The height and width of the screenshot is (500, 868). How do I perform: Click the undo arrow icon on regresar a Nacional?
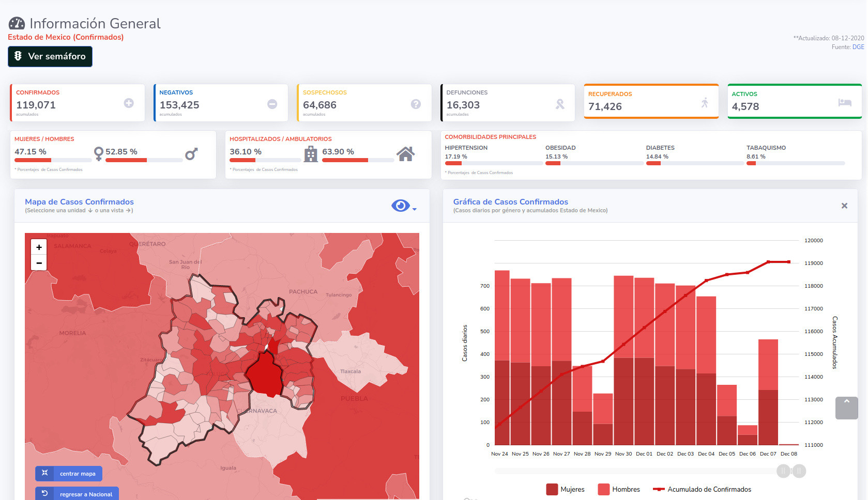click(x=44, y=493)
